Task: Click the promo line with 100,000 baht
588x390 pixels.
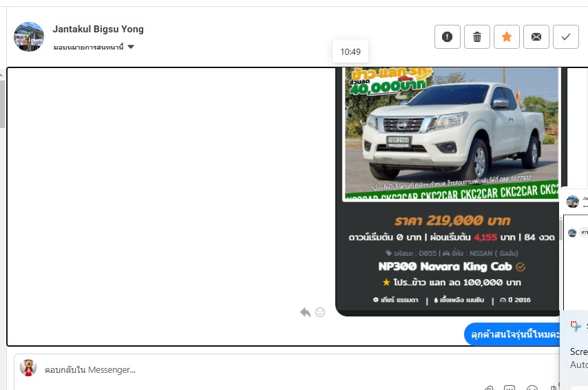Action: tap(452, 282)
